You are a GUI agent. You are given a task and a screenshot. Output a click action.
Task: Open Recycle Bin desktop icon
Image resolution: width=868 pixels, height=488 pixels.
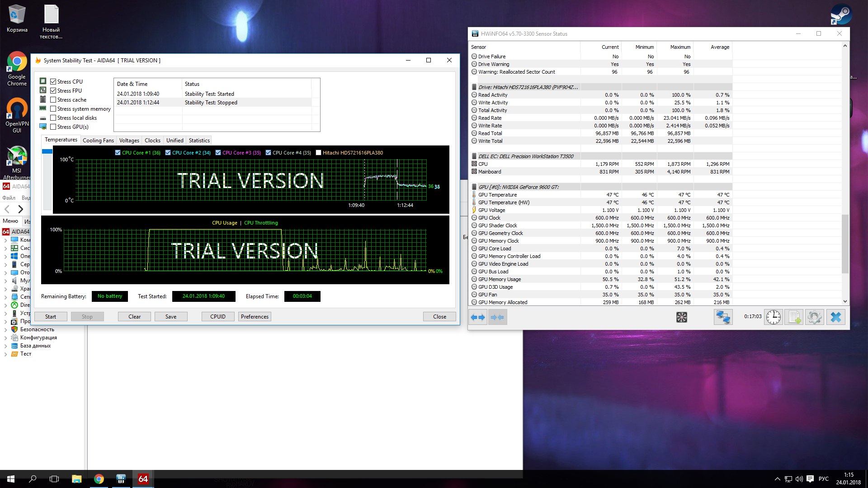coord(17,19)
